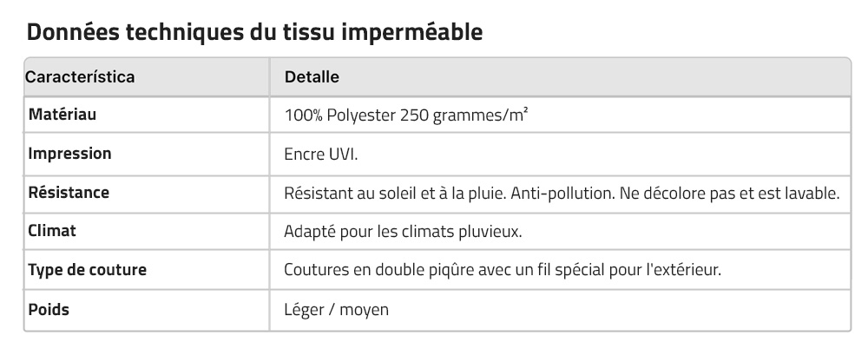The height and width of the screenshot is (362, 868).
Task: Click the 'Encre UVI.' detail text
Action: pos(321,155)
